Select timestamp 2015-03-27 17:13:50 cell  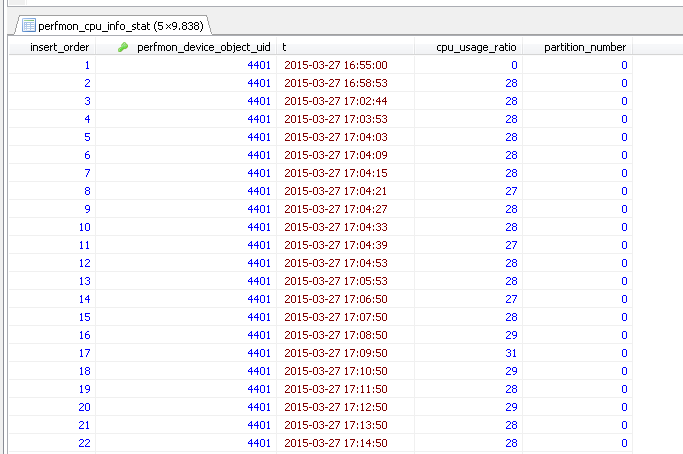coord(345,425)
